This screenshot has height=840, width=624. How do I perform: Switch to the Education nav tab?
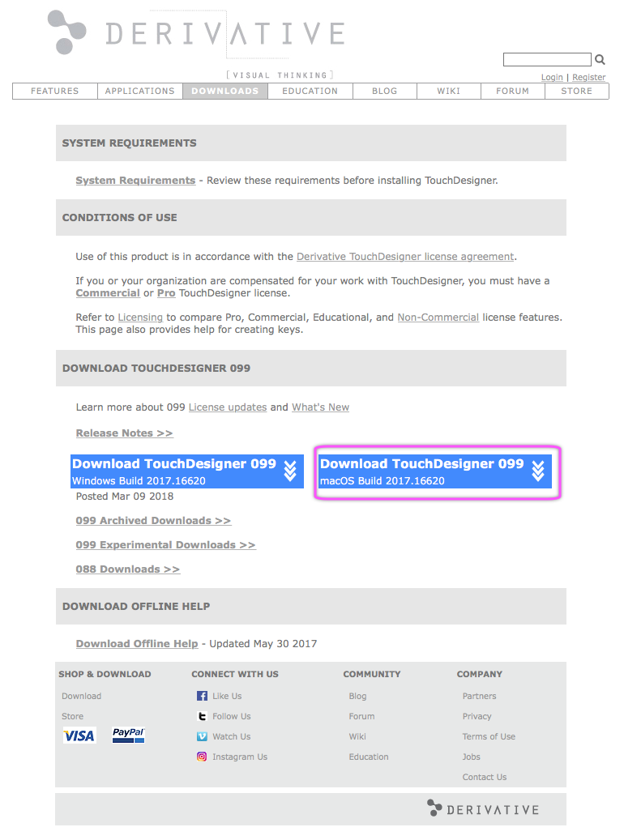310,92
